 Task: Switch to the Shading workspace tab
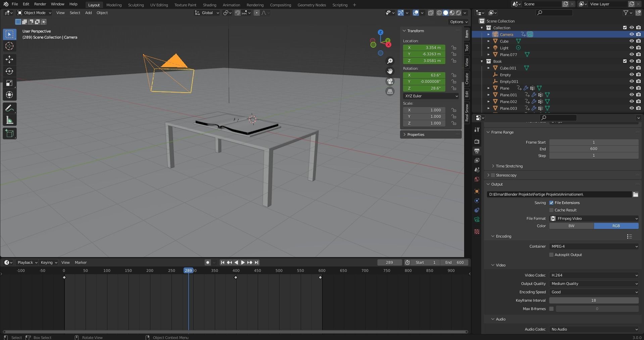(209, 5)
